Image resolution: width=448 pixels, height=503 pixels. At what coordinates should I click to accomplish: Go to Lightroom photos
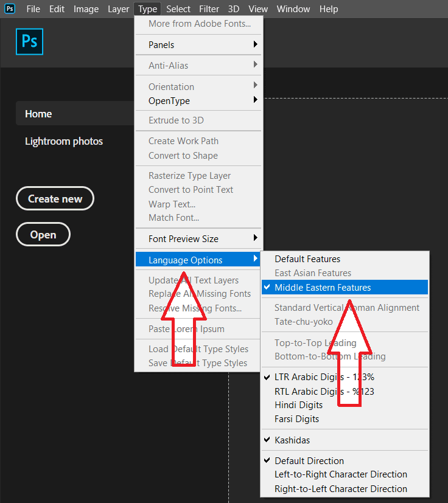click(64, 141)
